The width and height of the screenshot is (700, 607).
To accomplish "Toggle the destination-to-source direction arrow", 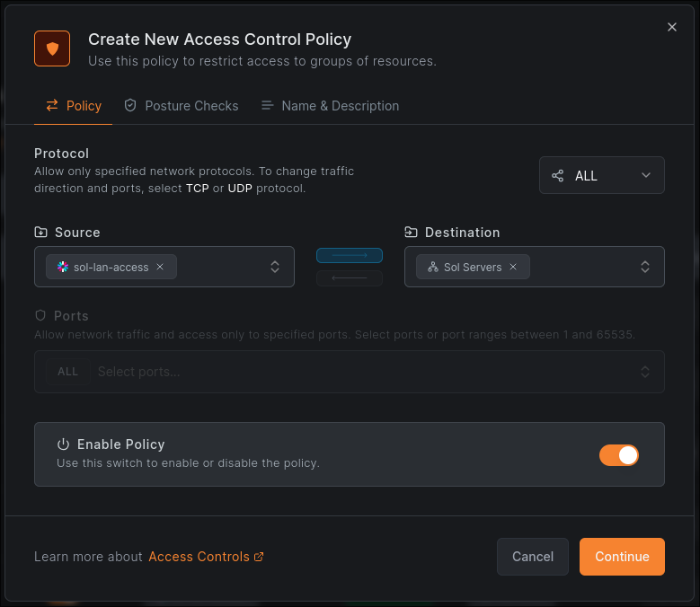I will [x=349, y=278].
